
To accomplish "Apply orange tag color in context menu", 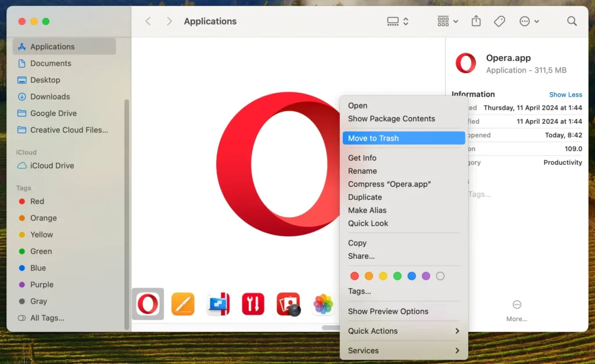I will pos(369,276).
